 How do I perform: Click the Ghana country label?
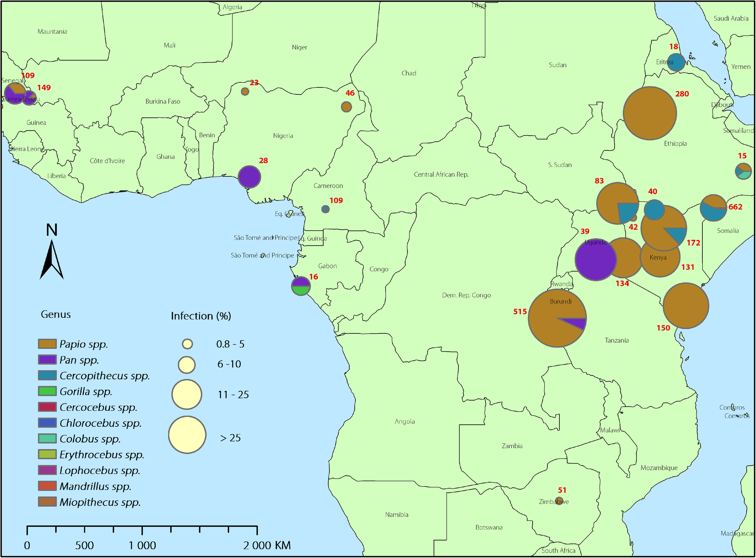(165, 157)
